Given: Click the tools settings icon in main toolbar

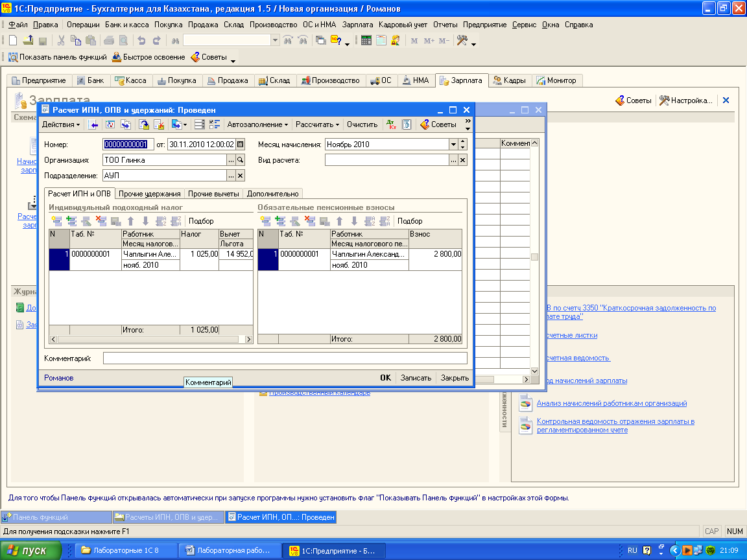Looking at the screenshot, I should pos(462,41).
